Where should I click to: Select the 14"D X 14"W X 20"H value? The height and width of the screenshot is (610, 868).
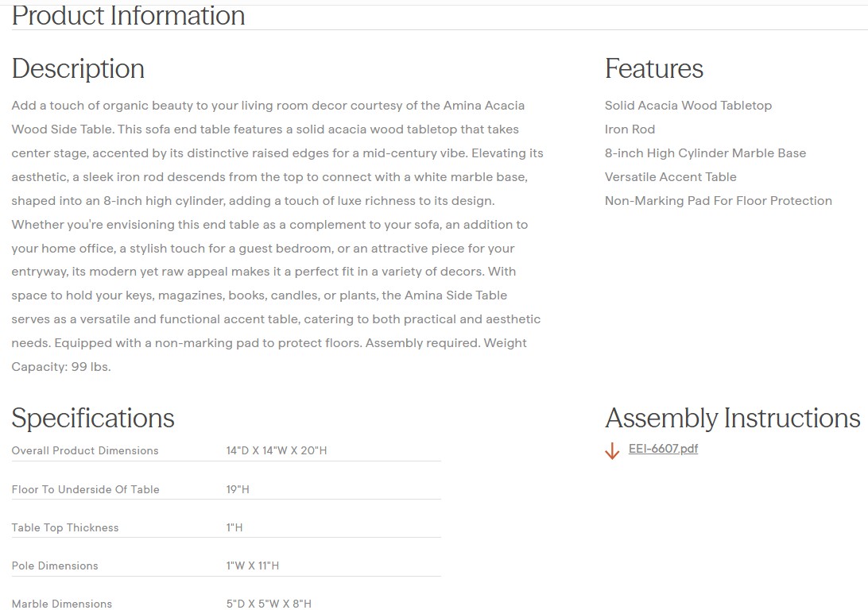pyautogui.click(x=277, y=450)
